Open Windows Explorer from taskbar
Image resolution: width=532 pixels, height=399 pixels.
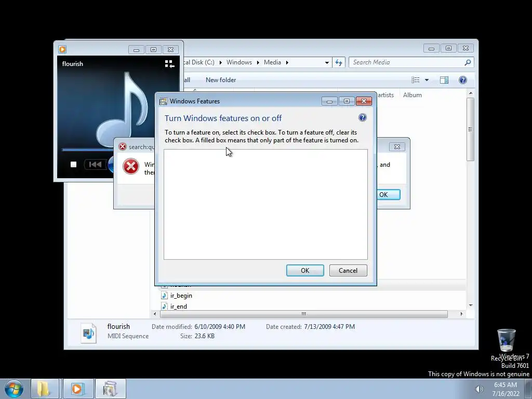click(x=45, y=389)
